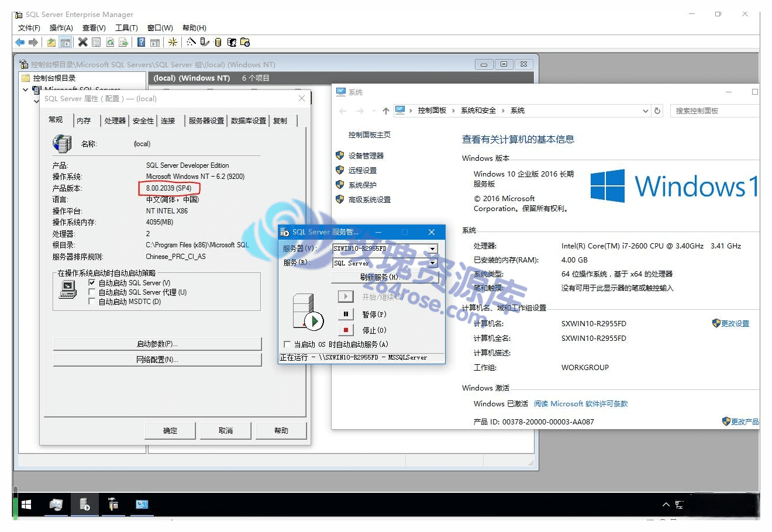Click the Register server toolbar icon
The image size is (772, 532).
click(x=205, y=42)
